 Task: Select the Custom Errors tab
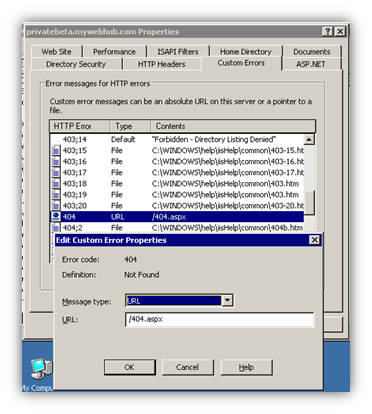pos(241,63)
